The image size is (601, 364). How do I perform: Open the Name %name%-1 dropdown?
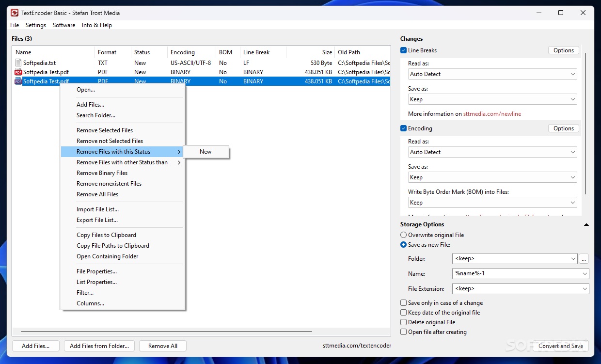point(521,273)
